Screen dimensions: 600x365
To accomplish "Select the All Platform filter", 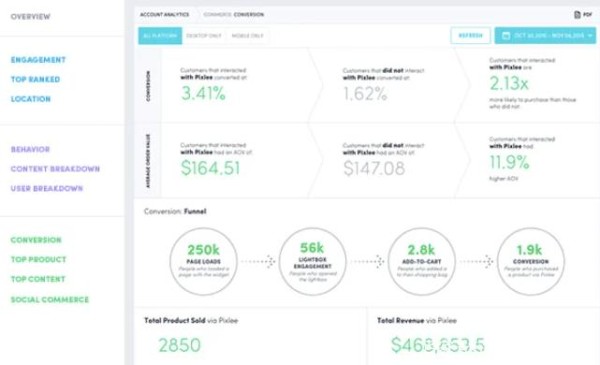I will [x=160, y=36].
